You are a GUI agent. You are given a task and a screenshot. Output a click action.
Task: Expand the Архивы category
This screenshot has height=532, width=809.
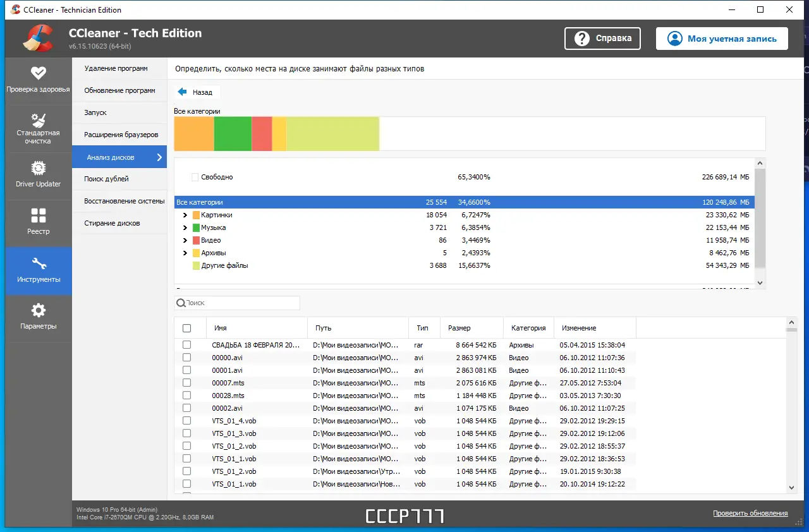(185, 253)
